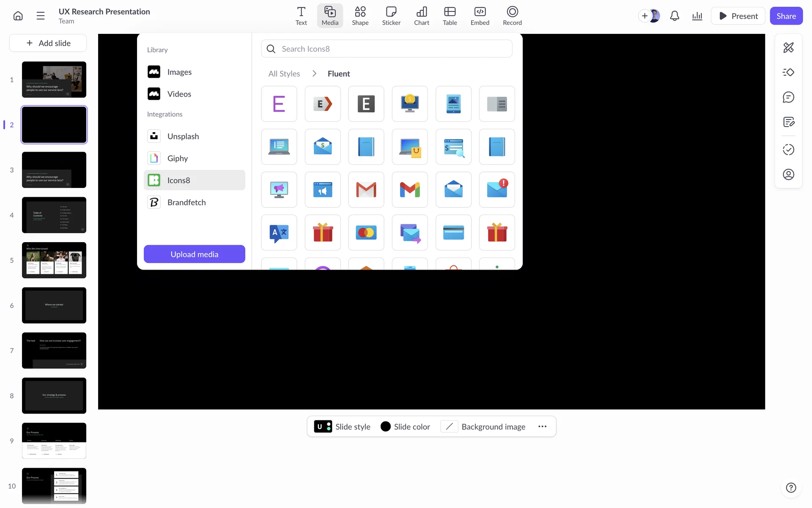
Task: Open the Sticker tool
Action: pos(391,16)
